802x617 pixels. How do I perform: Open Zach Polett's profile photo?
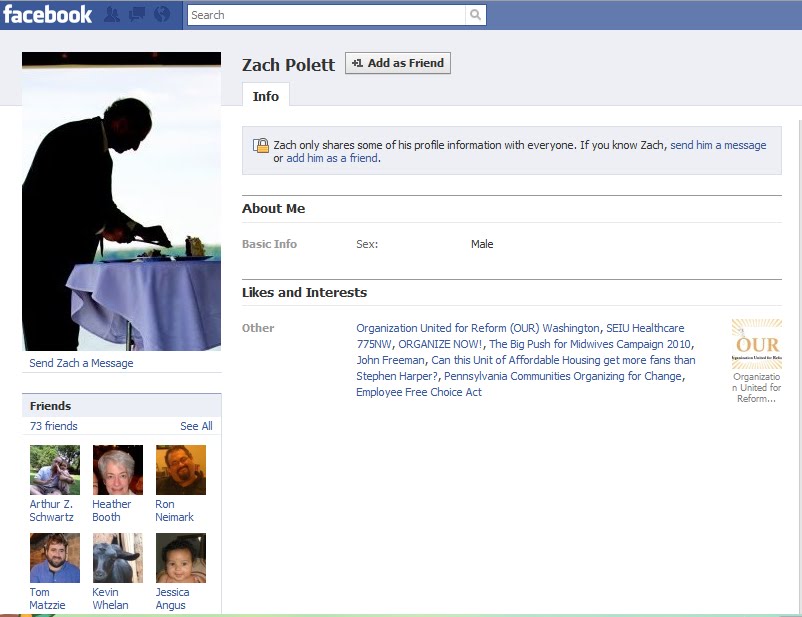(x=121, y=201)
